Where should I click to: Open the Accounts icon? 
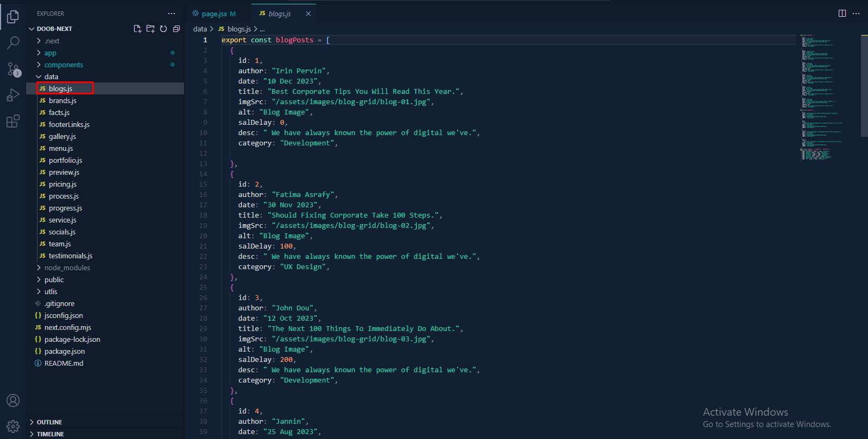point(13,400)
